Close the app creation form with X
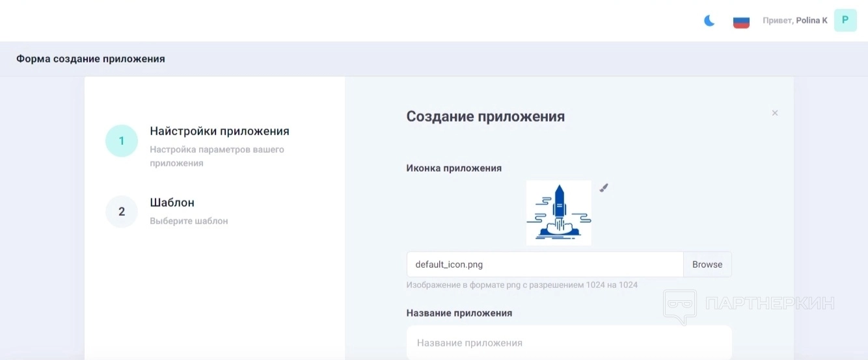Viewport: 868px width, 360px height. click(775, 113)
